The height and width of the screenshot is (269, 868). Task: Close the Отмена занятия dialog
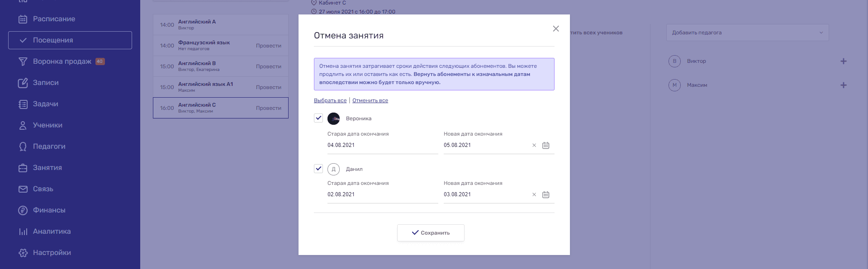556,29
